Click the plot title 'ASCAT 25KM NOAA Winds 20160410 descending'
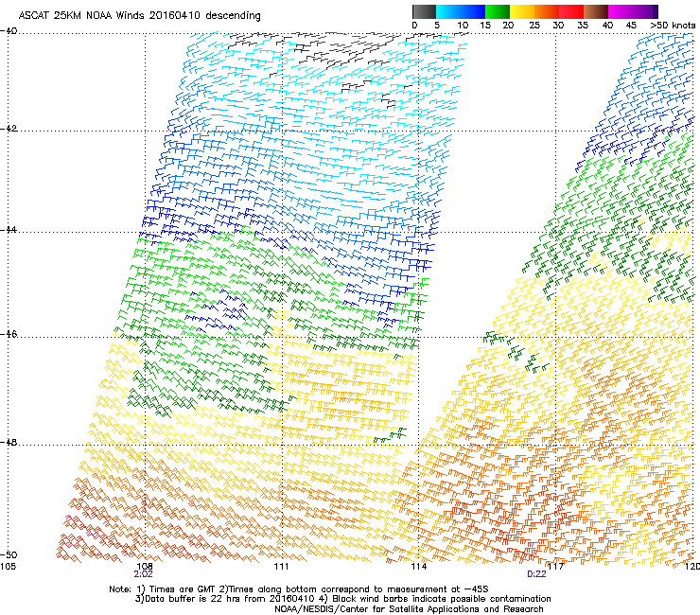Screen dimensions: 700x615 [139, 15]
